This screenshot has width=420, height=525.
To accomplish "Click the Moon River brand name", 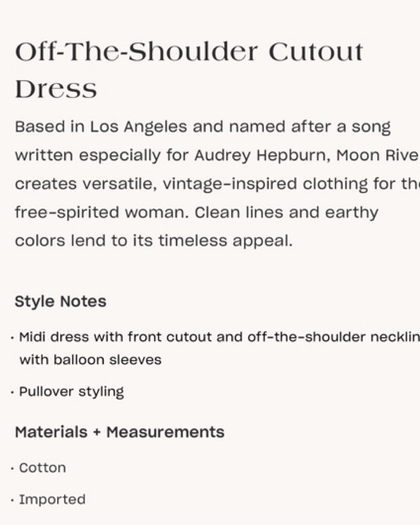I will [x=378, y=155].
